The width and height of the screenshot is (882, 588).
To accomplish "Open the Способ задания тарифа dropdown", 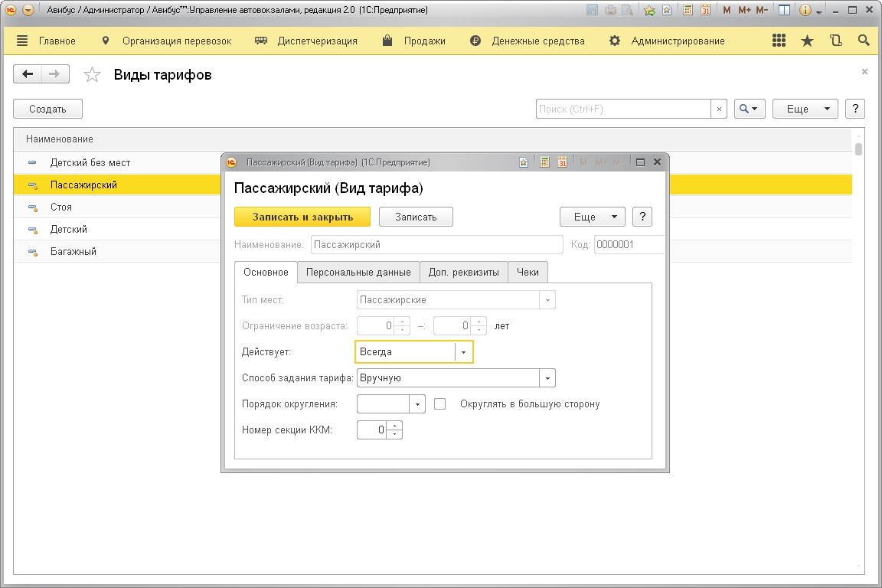I will (547, 378).
